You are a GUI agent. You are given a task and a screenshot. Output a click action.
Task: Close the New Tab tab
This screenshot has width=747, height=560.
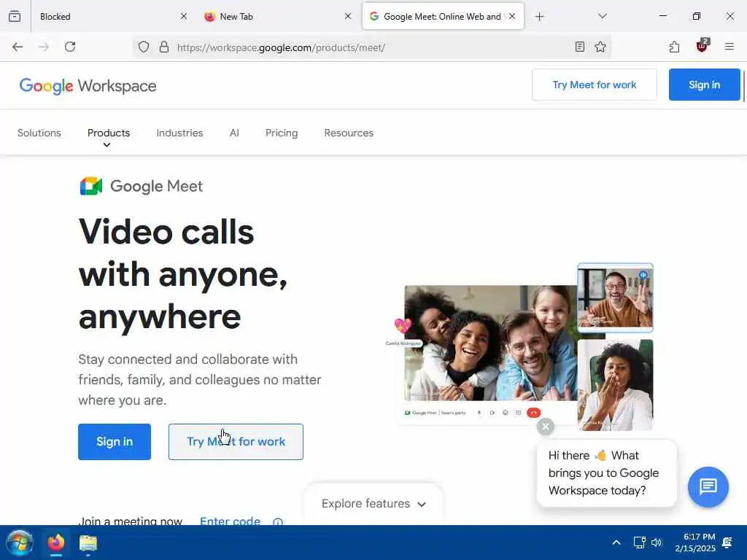(348, 16)
